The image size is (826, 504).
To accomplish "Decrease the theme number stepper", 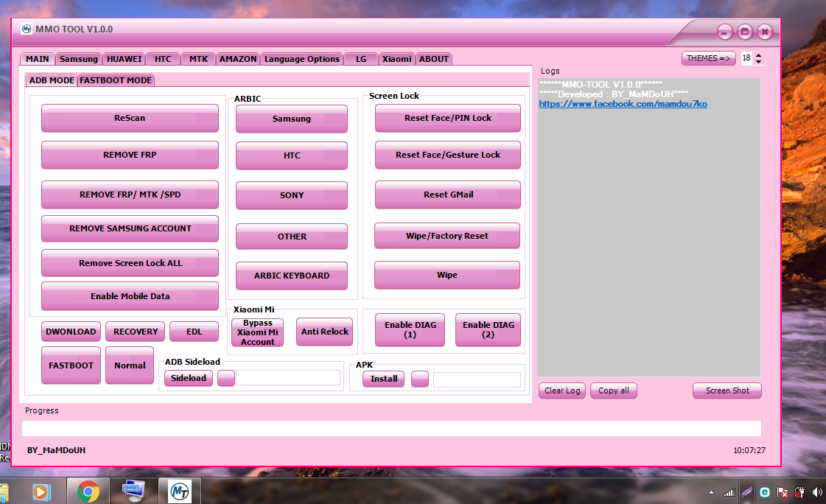I will [758, 62].
